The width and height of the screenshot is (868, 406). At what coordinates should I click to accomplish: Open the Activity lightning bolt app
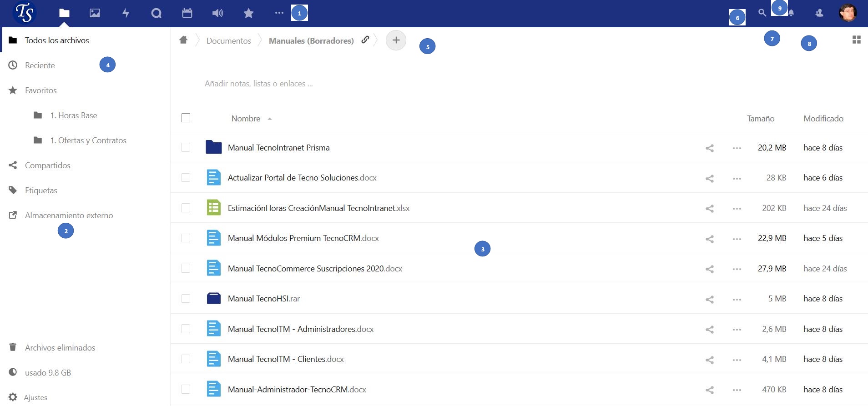(x=126, y=13)
